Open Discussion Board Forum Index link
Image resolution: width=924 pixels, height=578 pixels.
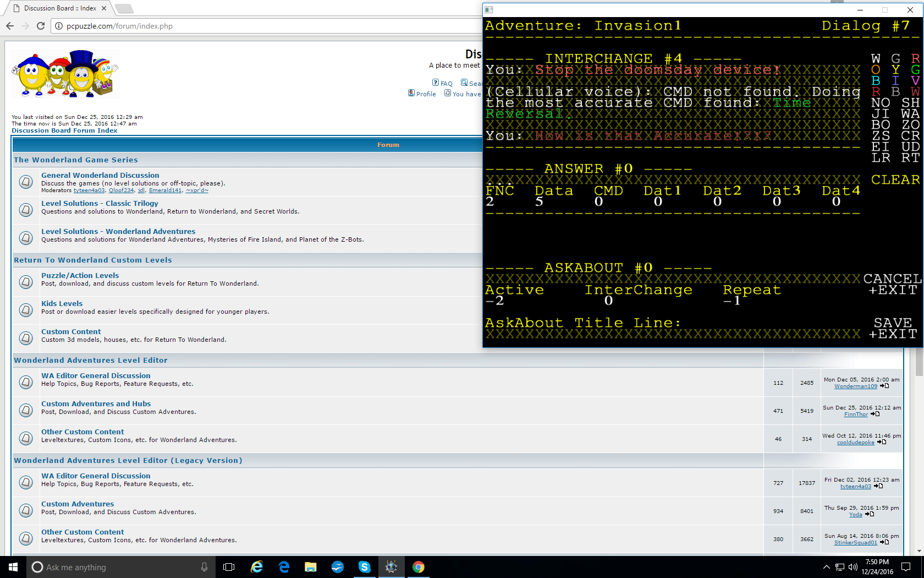click(64, 130)
